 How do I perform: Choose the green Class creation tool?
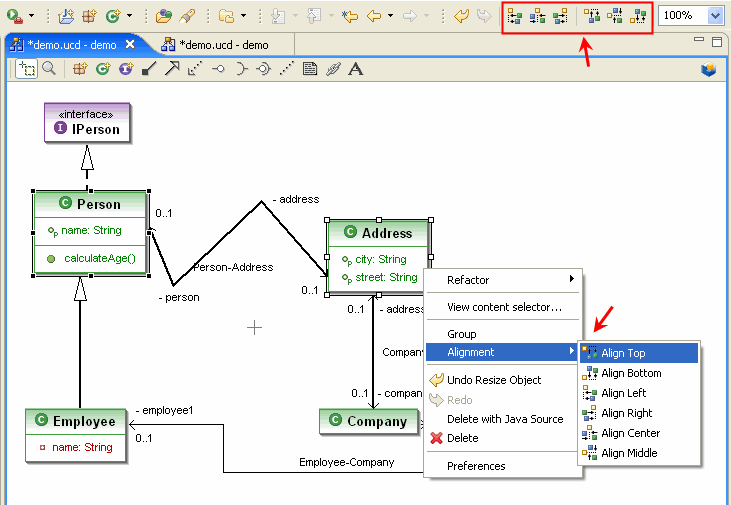[x=101, y=69]
